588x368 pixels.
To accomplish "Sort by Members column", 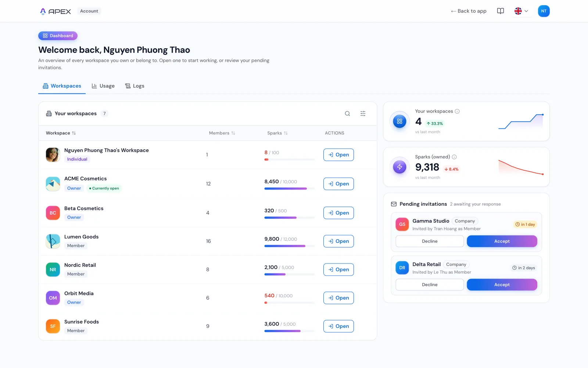I will [222, 133].
